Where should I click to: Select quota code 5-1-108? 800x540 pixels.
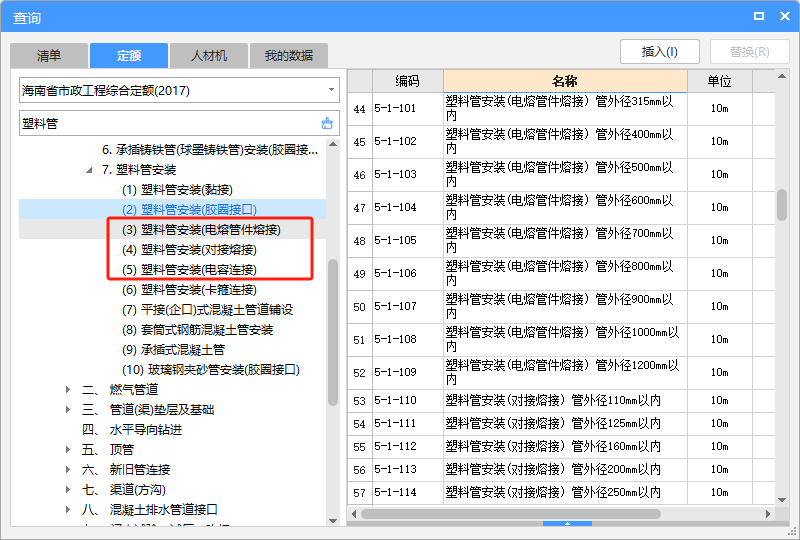point(395,339)
